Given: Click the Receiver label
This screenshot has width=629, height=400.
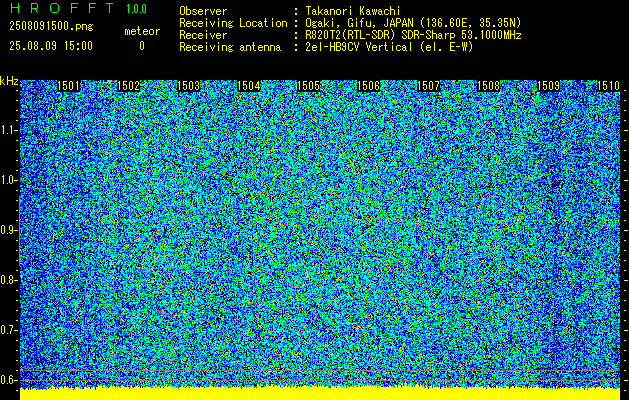Looking at the screenshot, I should (x=203, y=35).
